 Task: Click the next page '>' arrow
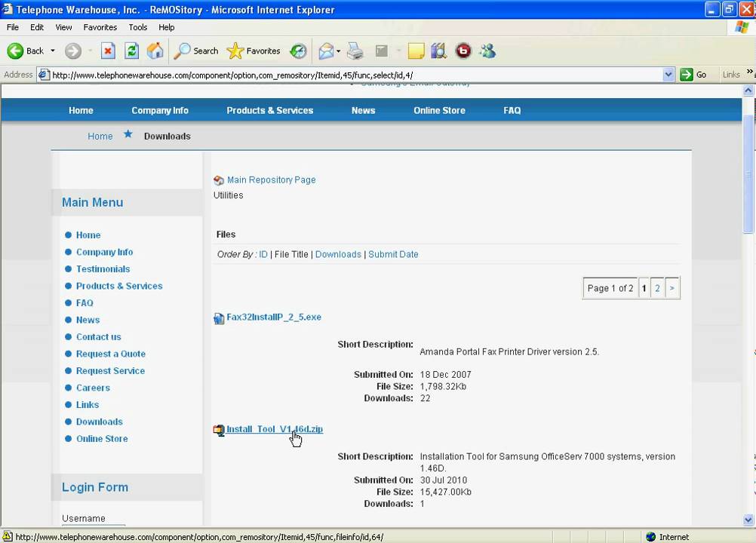pos(672,288)
